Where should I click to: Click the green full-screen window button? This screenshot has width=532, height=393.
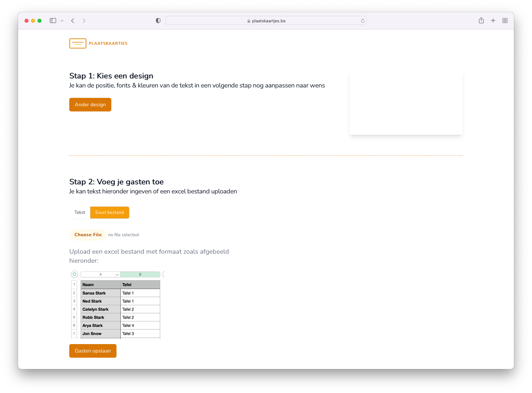(39, 21)
